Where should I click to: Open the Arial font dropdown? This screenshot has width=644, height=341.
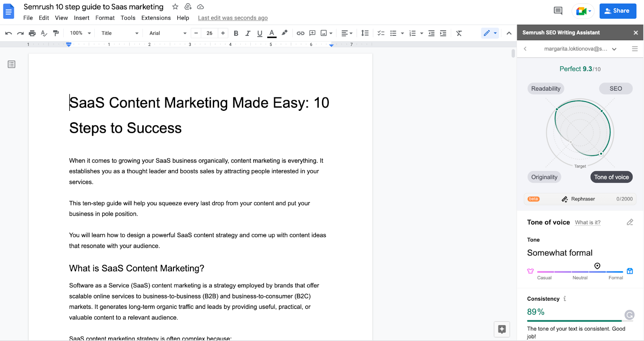coord(168,33)
